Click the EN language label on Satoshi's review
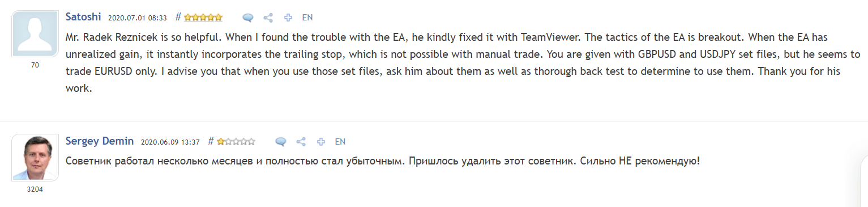This screenshot has height=207, width=868. pos(307,18)
